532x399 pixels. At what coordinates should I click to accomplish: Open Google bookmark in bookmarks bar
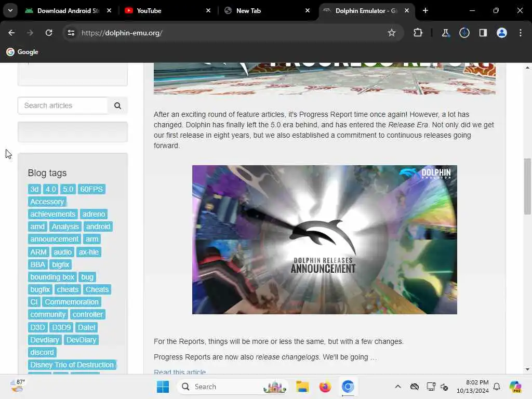pos(22,52)
